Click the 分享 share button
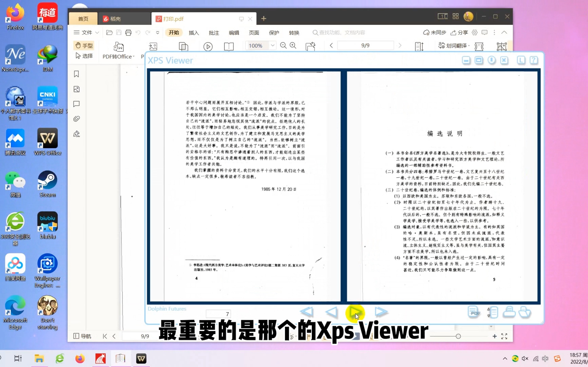Viewport: 588px width, 367px height. point(459,32)
